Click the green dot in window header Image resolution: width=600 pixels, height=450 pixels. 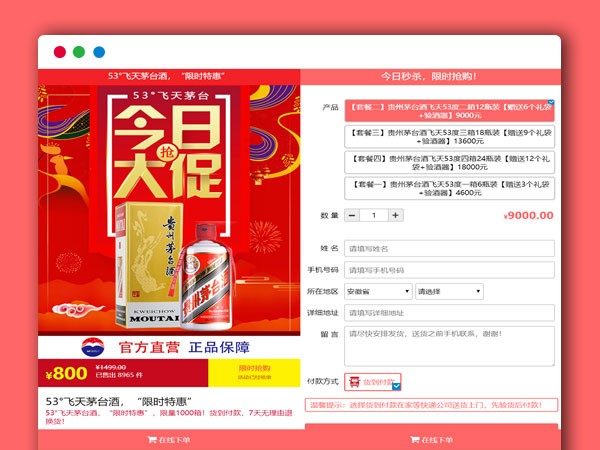pos(79,52)
